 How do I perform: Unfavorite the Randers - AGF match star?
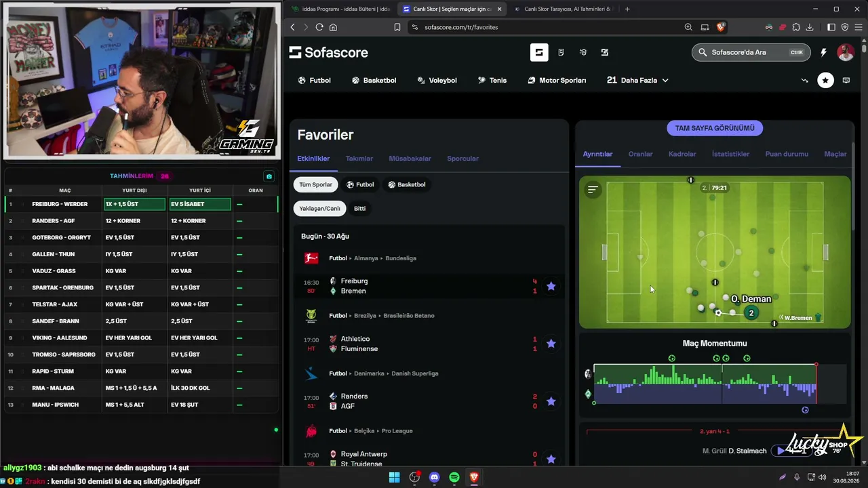[x=551, y=401]
